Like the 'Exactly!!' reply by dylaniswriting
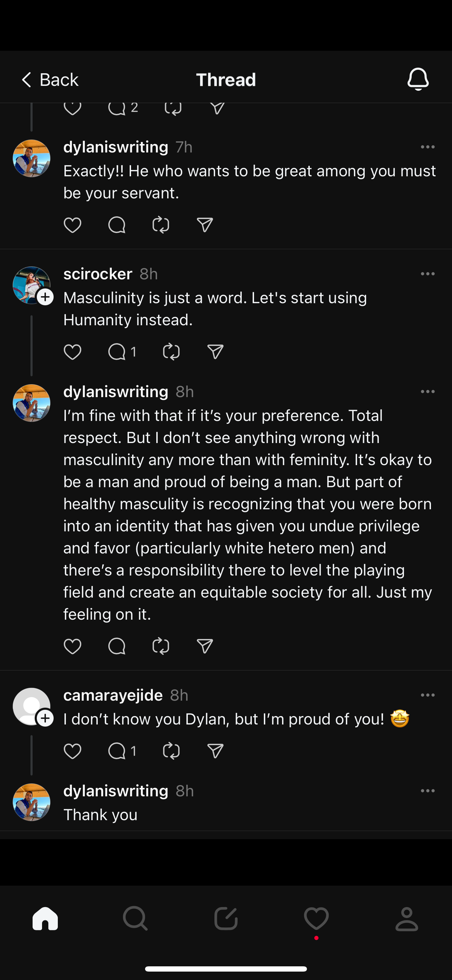Image resolution: width=452 pixels, height=980 pixels. 72,225
